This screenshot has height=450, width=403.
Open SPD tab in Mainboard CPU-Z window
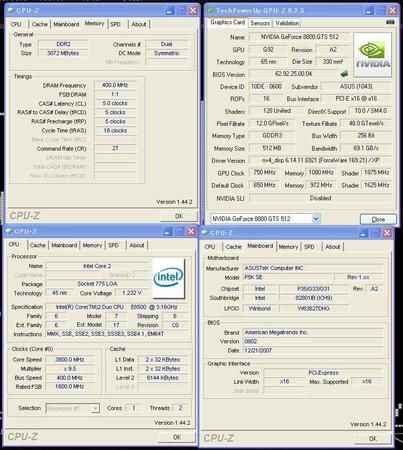tap(309, 247)
